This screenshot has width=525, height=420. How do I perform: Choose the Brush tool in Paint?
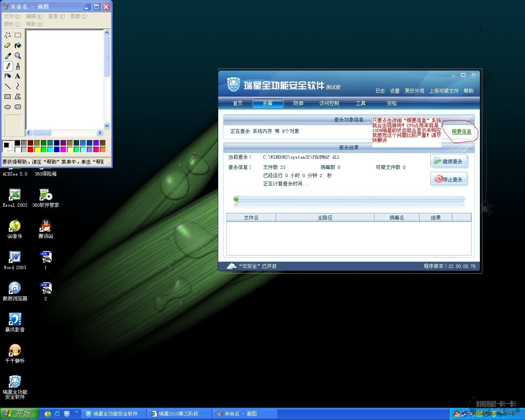click(18, 66)
